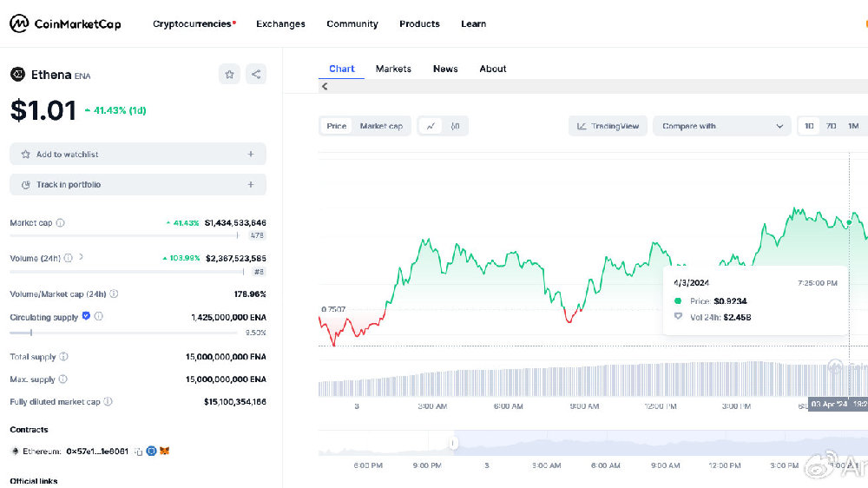
Task: Copy the Ethereum contract address
Action: point(138,452)
